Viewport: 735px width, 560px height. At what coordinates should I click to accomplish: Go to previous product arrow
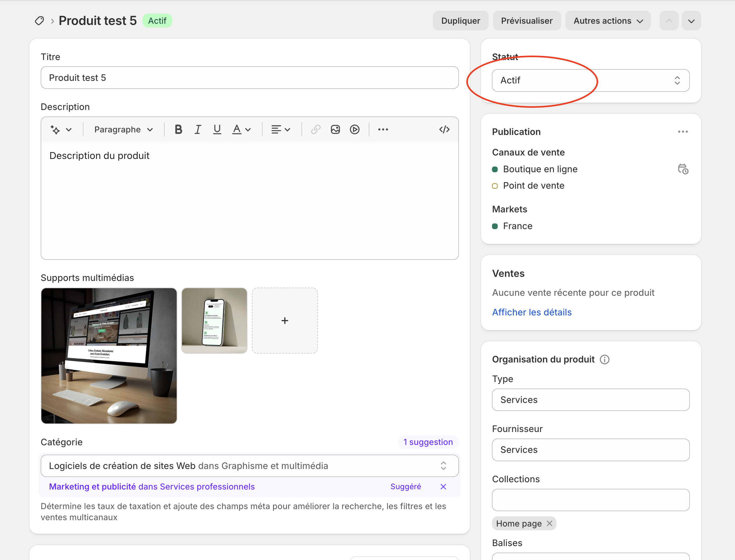(x=669, y=21)
